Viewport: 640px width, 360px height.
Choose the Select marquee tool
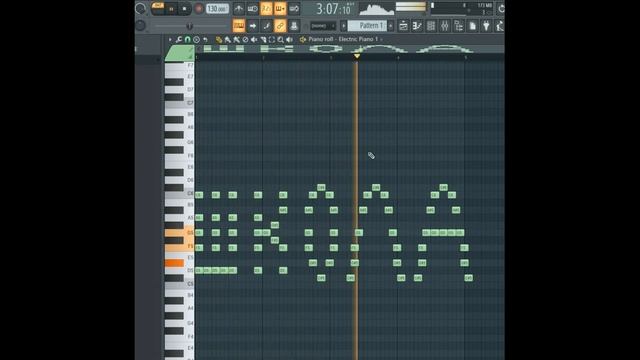[272, 40]
